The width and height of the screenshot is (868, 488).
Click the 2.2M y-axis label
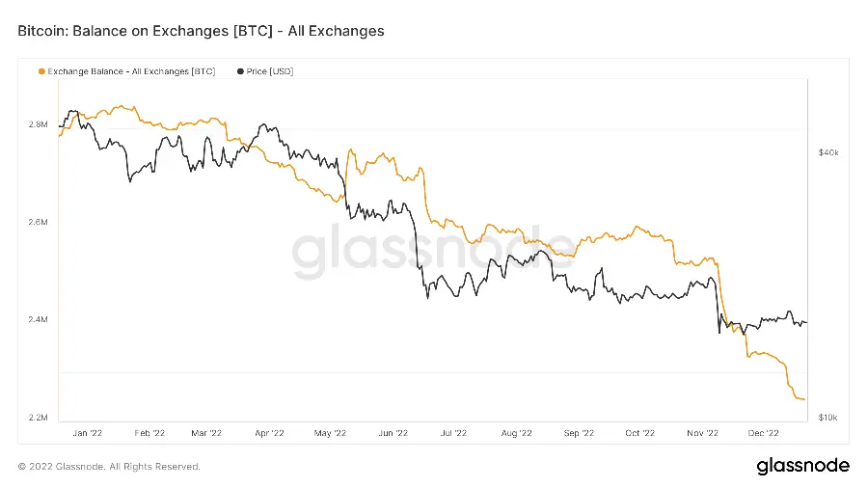point(38,418)
